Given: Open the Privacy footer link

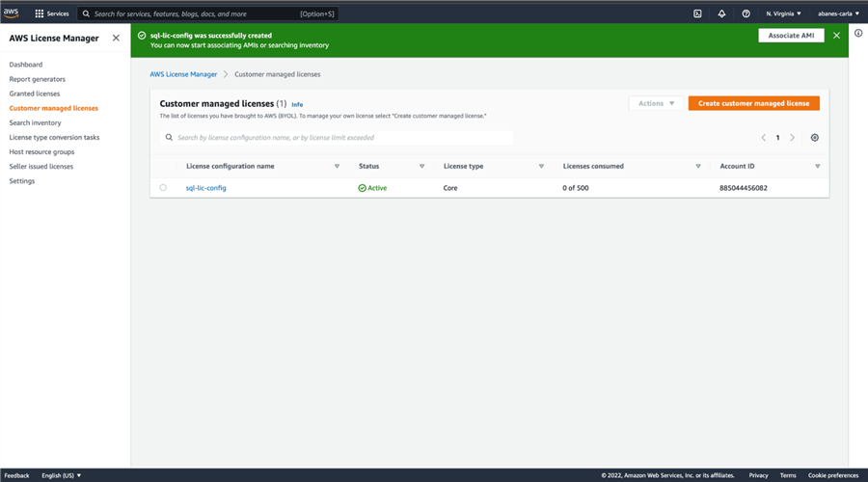Looking at the screenshot, I should 758,475.
